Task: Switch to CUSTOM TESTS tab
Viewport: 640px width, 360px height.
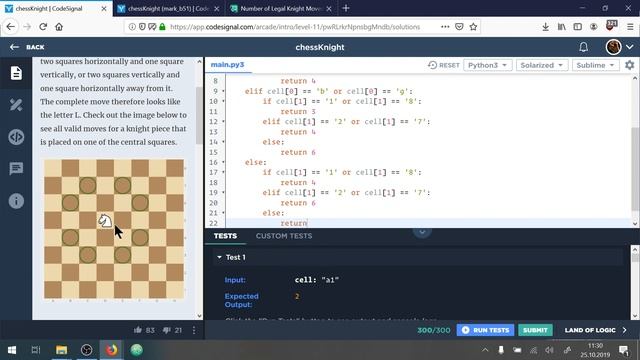Action: click(284, 236)
